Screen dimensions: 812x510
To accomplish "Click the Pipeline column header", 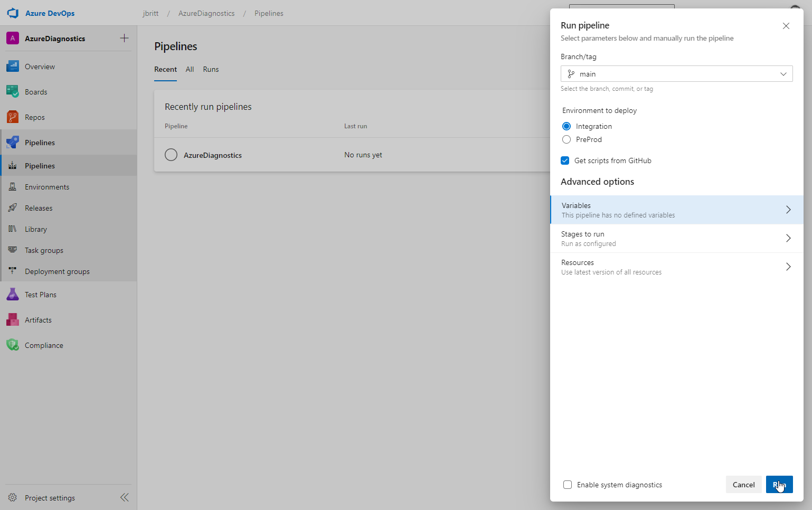I will click(176, 126).
